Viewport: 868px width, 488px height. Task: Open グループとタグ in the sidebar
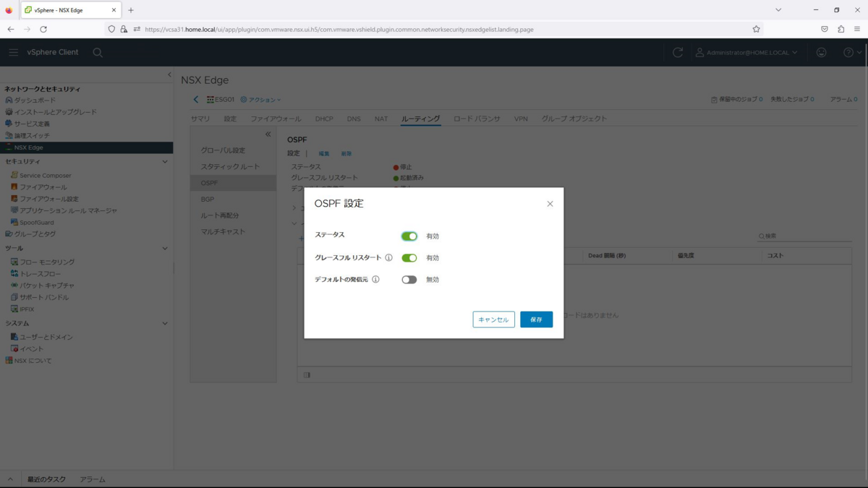tap(35, 234)
